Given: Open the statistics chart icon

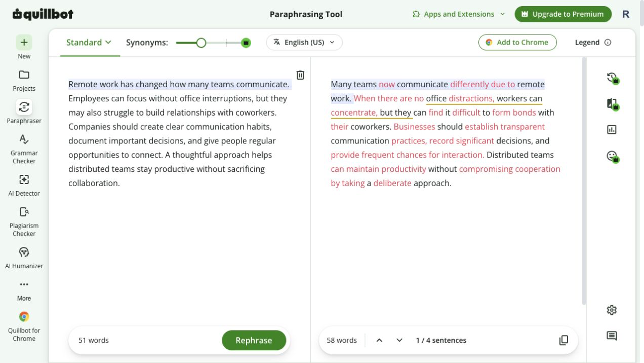Looking at the screenshot, I should [612, 130].
